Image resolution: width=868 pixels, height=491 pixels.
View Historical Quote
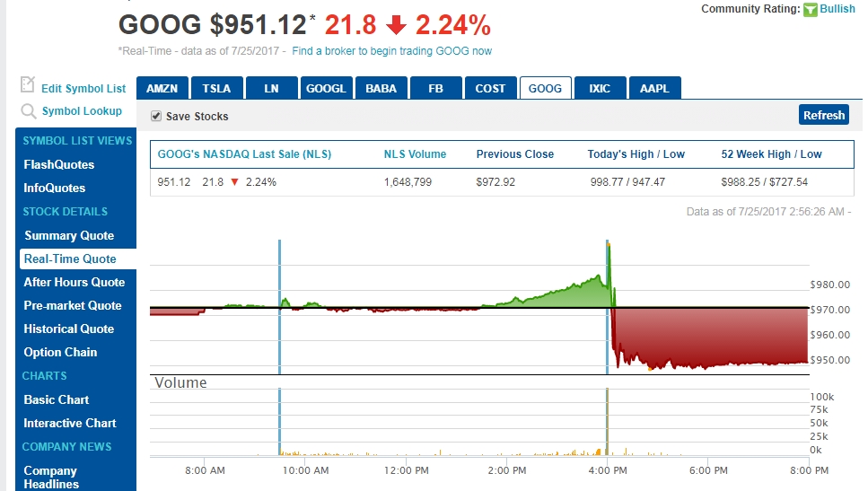pyautogui.click(x=68, y=329)
